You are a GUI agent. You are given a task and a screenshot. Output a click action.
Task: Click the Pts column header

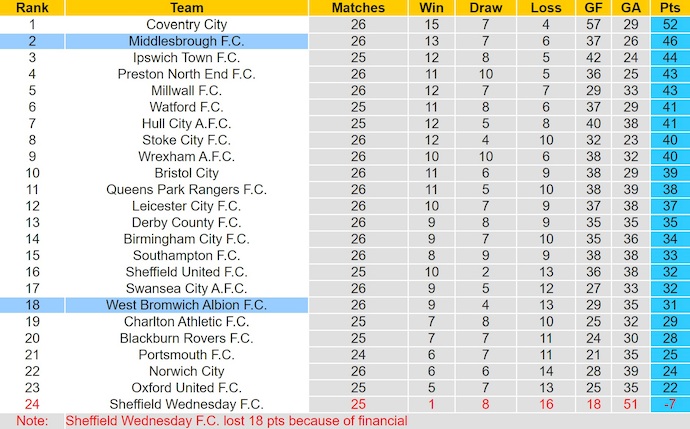[669, 8]
